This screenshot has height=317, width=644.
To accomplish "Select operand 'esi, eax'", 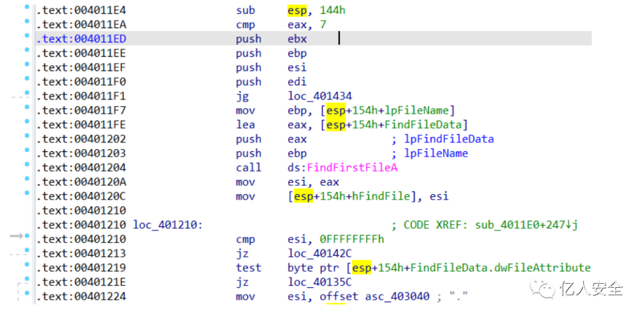I will (x=314, y=182).
